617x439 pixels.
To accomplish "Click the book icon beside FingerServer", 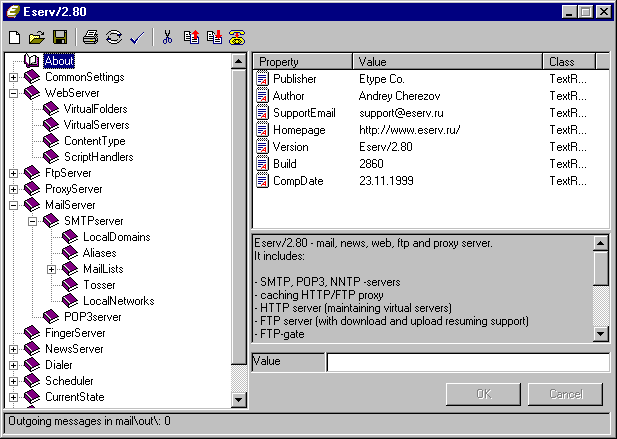I will (x=32, y=333).
